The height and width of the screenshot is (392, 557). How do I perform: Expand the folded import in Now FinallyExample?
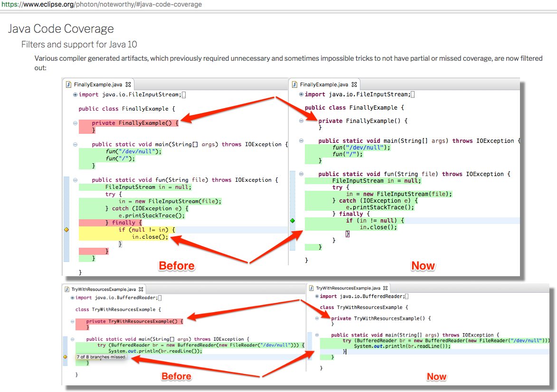301,94
